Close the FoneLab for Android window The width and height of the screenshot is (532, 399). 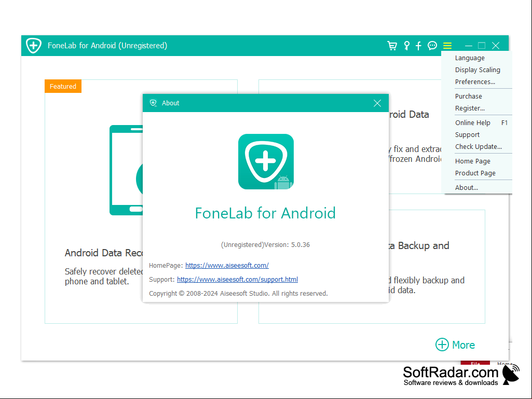pyautogui.click(x=496, y=46)
